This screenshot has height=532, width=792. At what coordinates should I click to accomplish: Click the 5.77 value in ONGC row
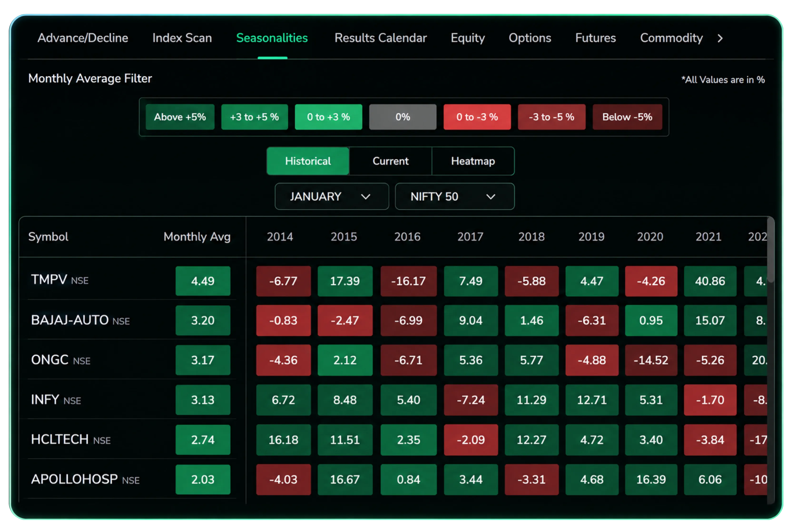[x=531, y=360]
